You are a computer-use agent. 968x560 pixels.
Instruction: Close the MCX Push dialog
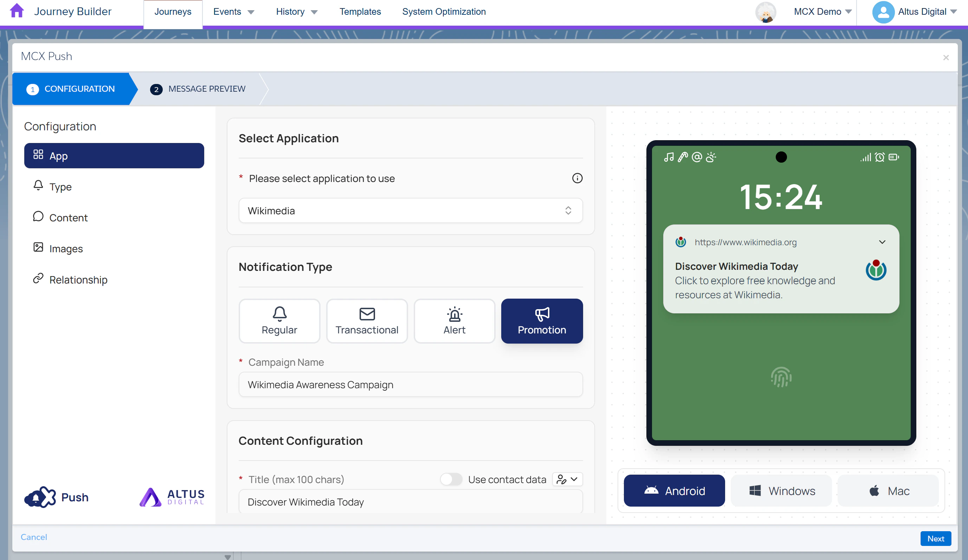coord(946,58)
